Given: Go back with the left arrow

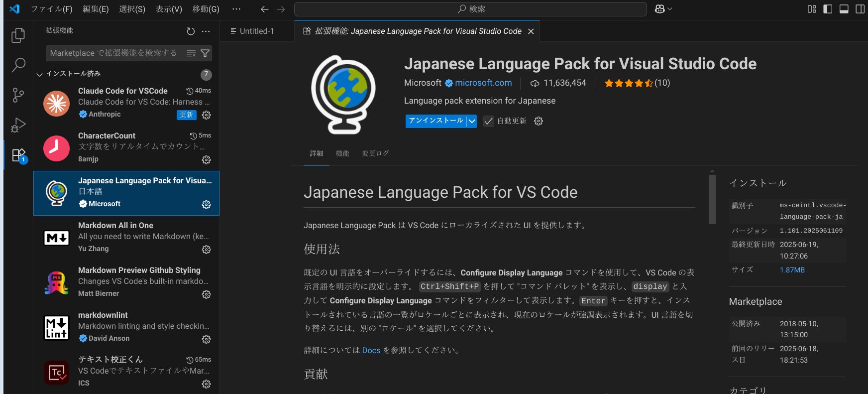Looking at the screenshot, I should coord(265,9).
